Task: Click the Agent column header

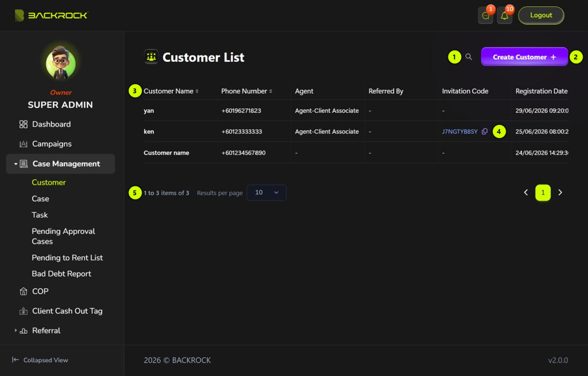Action: click(x=304, y=91)
